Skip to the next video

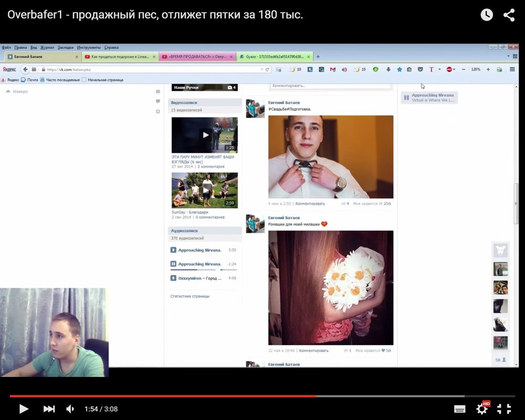coord(49,409)
